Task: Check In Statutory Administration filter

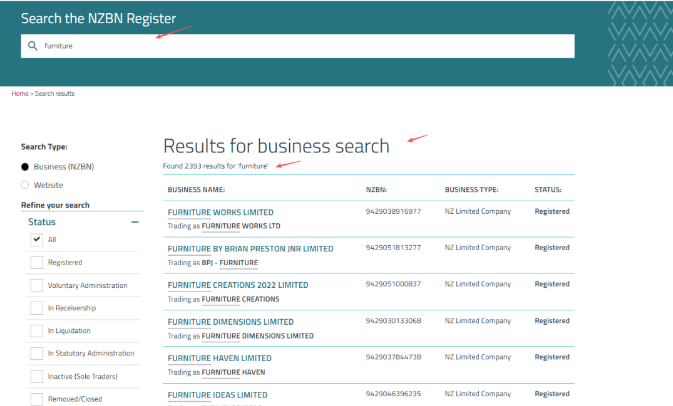Action: tap(37, 354)
